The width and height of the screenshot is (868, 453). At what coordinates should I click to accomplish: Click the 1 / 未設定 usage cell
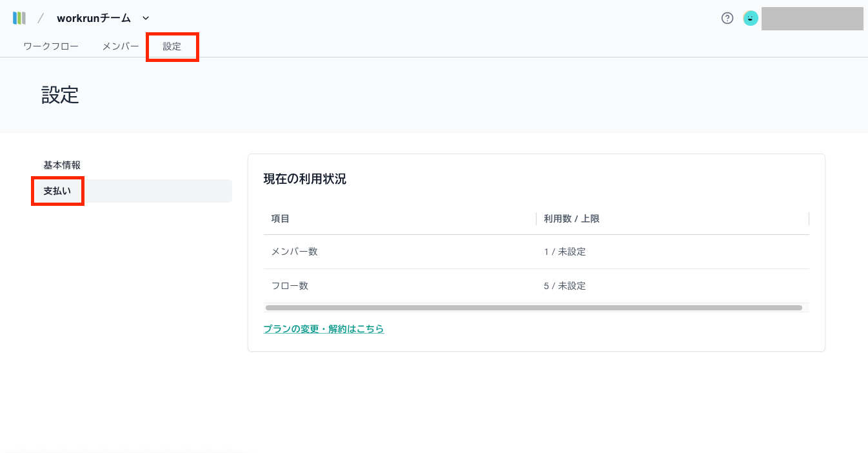pyautogui.click(x=565, y=252)
